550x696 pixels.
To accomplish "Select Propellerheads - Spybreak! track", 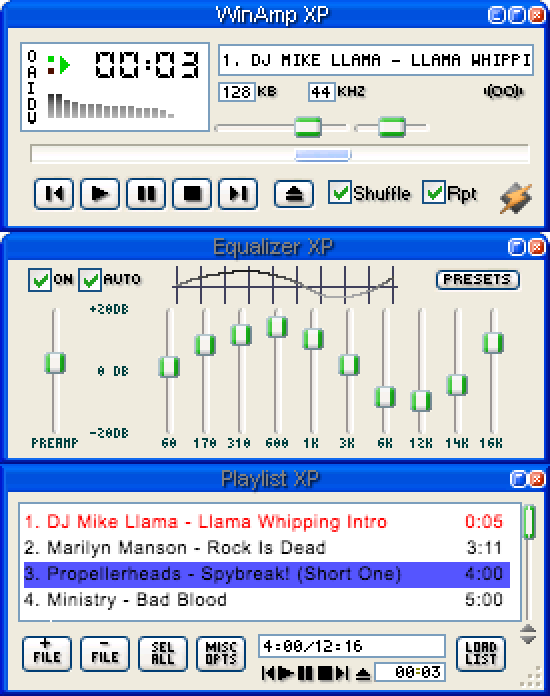I will (266, 573).
